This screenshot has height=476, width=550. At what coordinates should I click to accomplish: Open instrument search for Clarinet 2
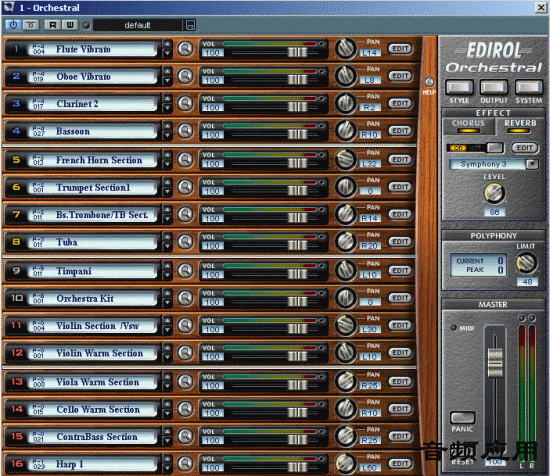pos(185,103)
